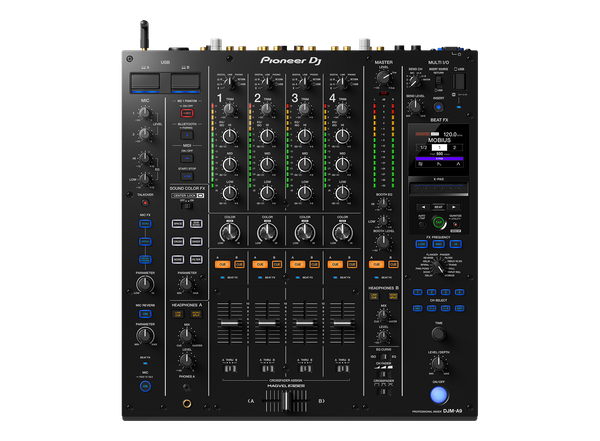This screenshot has width=600, height=441.
Task: Enable the mic TALKOVER button
Action: click(x=145, y=203)
